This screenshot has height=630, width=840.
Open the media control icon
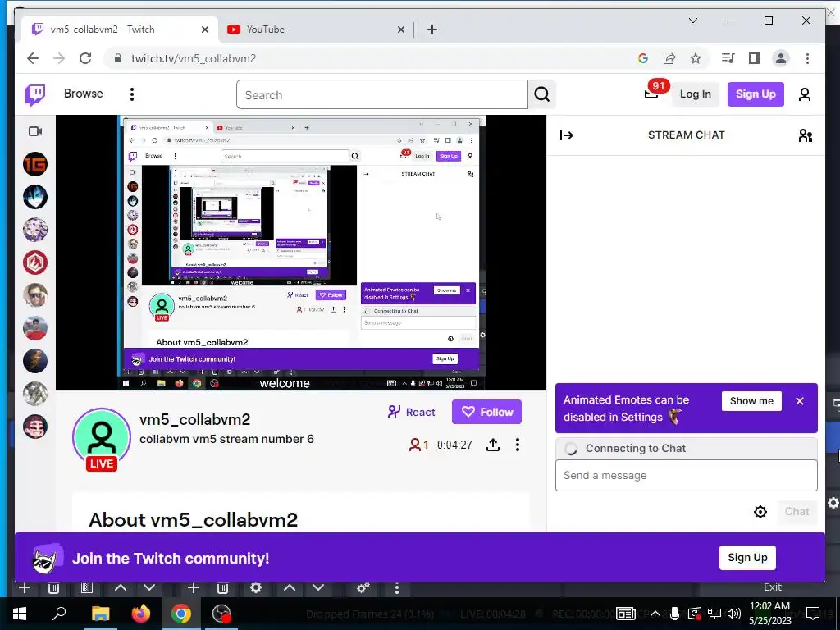728,58
